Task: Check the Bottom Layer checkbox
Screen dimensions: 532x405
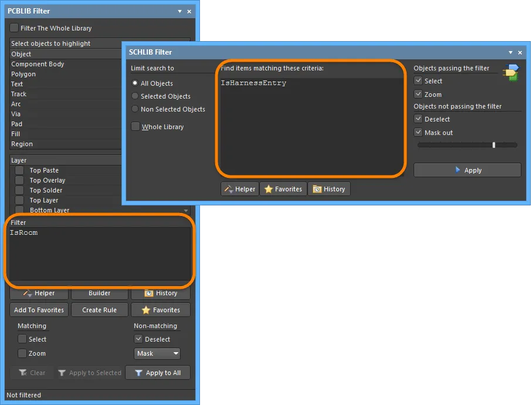Action: coord(20,210)
